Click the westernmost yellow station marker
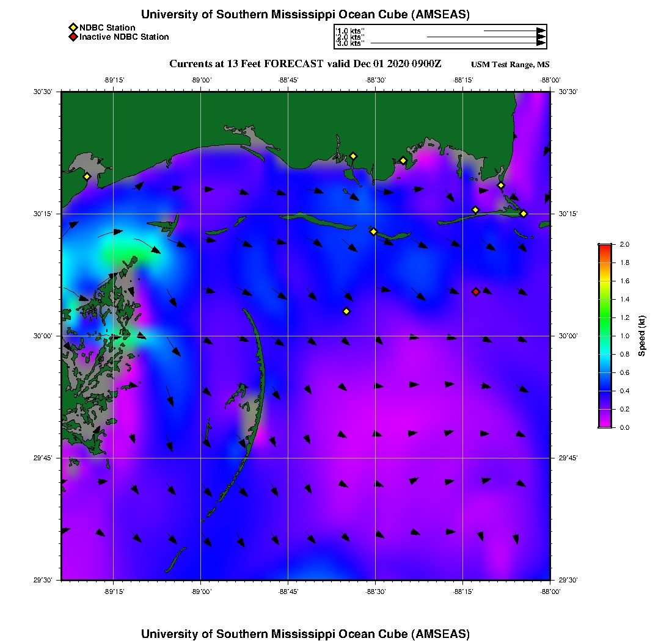The height and width of the screenshot is (641, 672). click(x=87, y=176)
